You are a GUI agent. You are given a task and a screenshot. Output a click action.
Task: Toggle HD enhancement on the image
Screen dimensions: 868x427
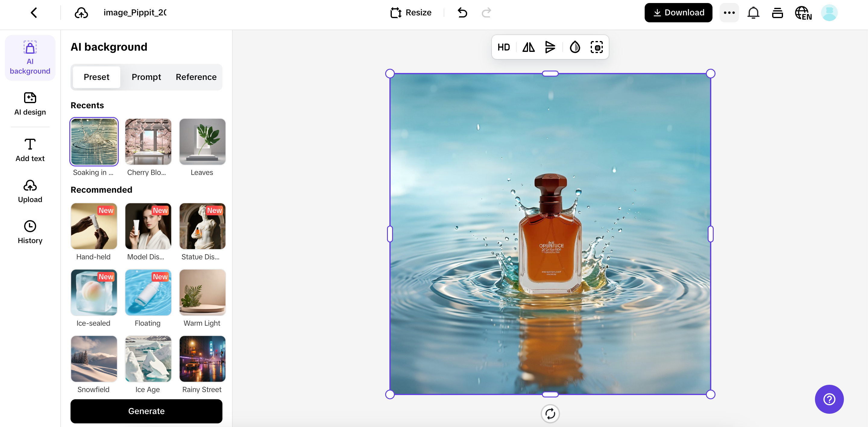pos(504,47)
